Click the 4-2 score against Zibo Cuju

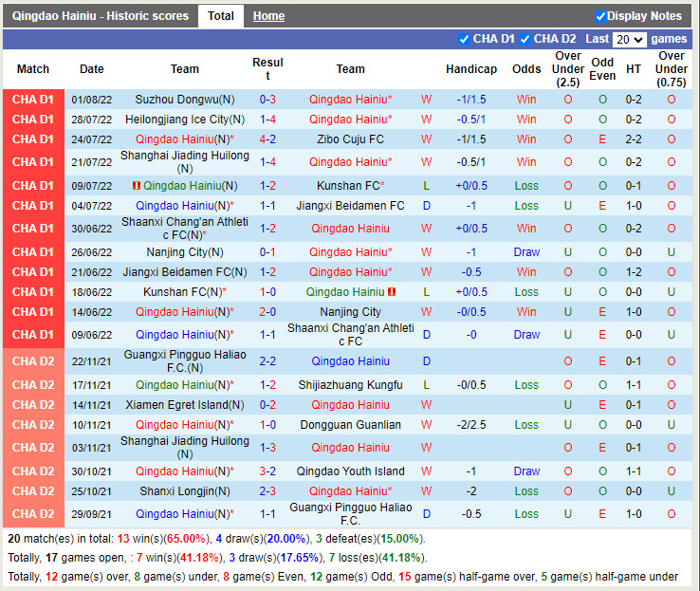click(x=267, y=139)
